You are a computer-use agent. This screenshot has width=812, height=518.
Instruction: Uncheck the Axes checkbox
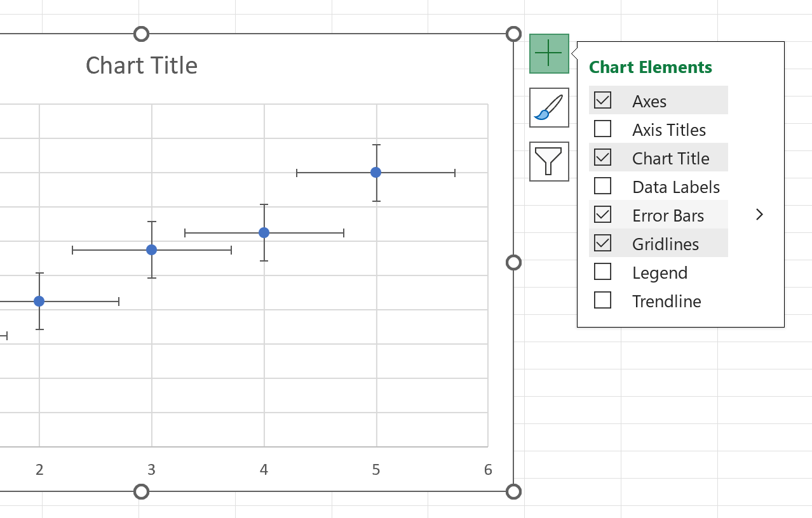coord(602,100)
